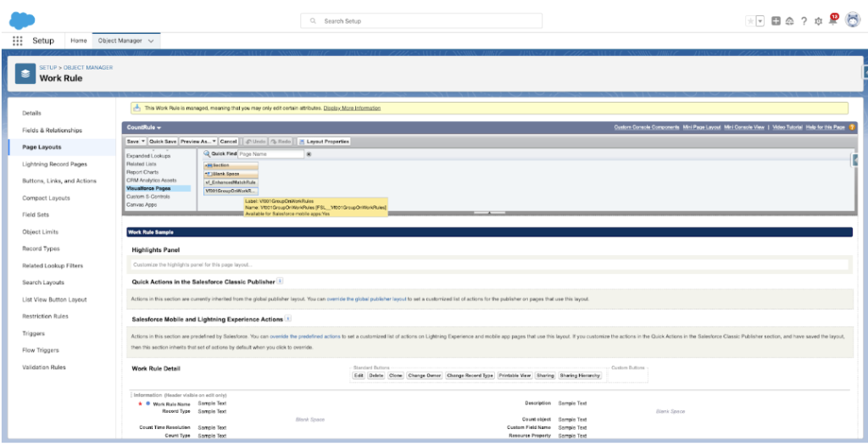This screenshot has height=446, width=868.
Task: Click info icon beside Classic Publisher heading
Action: [x=280, y=281]
